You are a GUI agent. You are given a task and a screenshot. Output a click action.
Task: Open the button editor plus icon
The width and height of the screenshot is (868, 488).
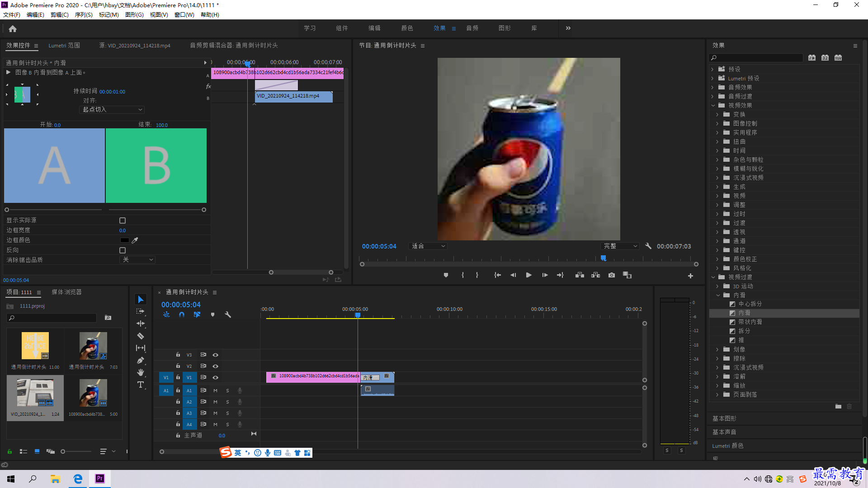pos(690,276)
